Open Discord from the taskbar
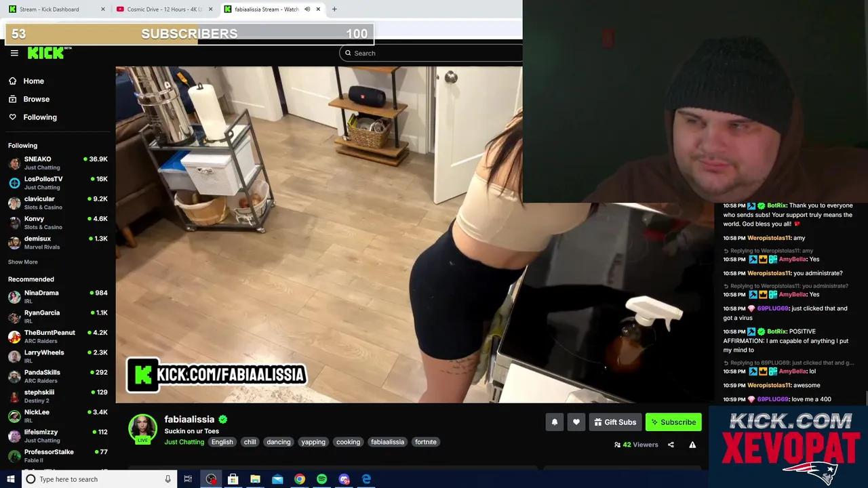Screen dimensions: 868x488 344,479
